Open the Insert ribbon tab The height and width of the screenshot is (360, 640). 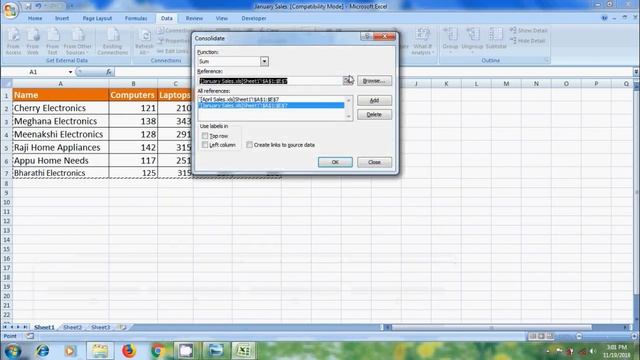(x=62, y=18)
